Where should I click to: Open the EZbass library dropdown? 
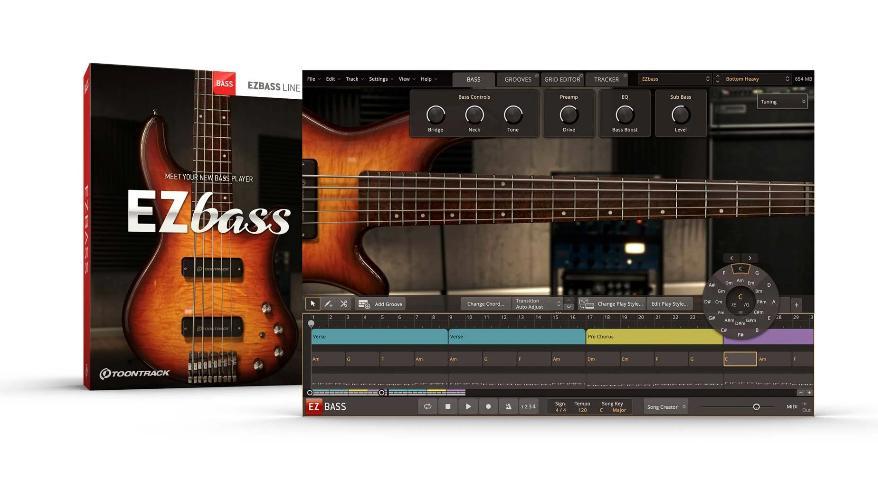[675, 79]
